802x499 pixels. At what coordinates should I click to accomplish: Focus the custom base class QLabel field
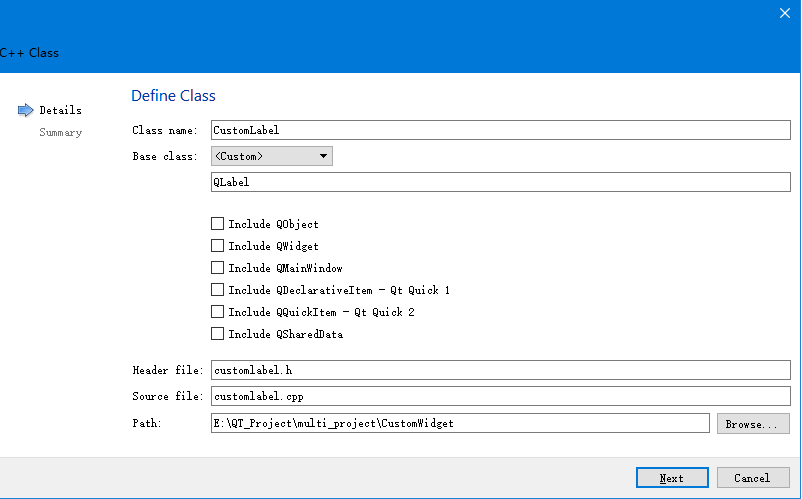click(500, 182)
